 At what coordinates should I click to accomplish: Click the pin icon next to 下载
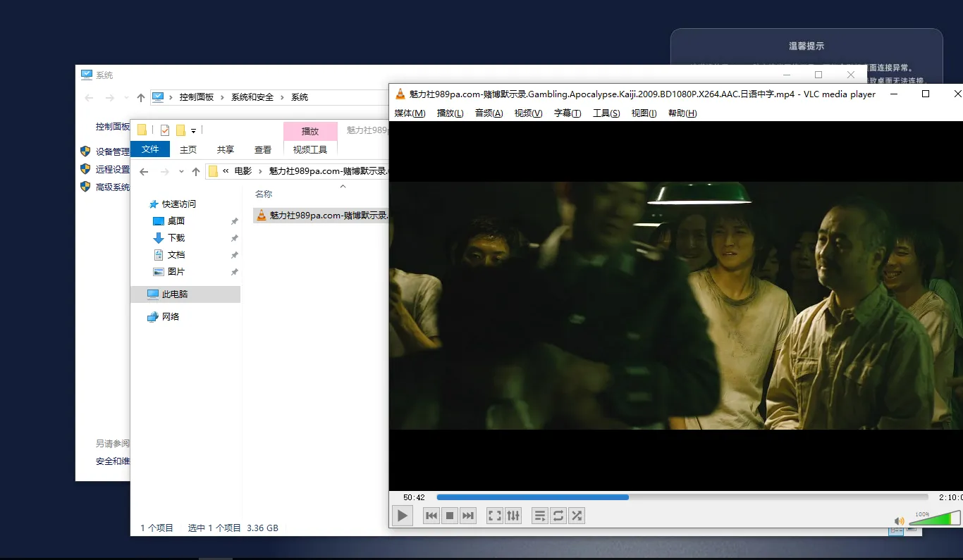pos(235,238)
